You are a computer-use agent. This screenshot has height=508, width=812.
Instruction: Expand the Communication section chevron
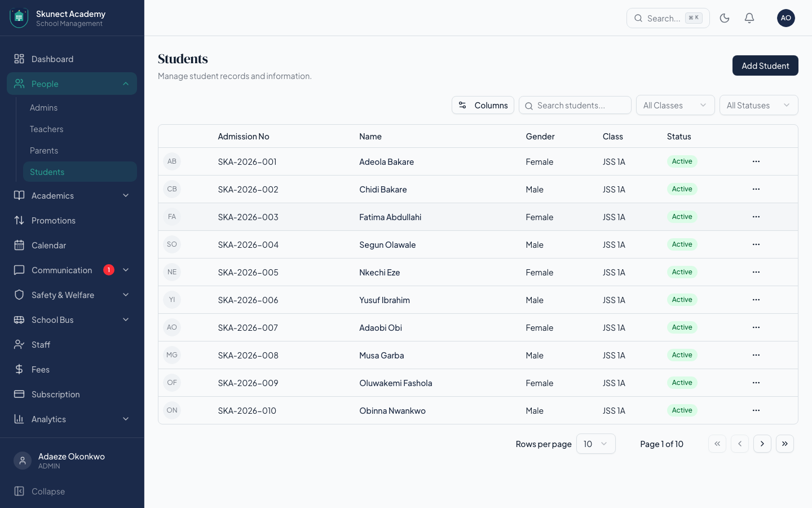pos(126,270)
